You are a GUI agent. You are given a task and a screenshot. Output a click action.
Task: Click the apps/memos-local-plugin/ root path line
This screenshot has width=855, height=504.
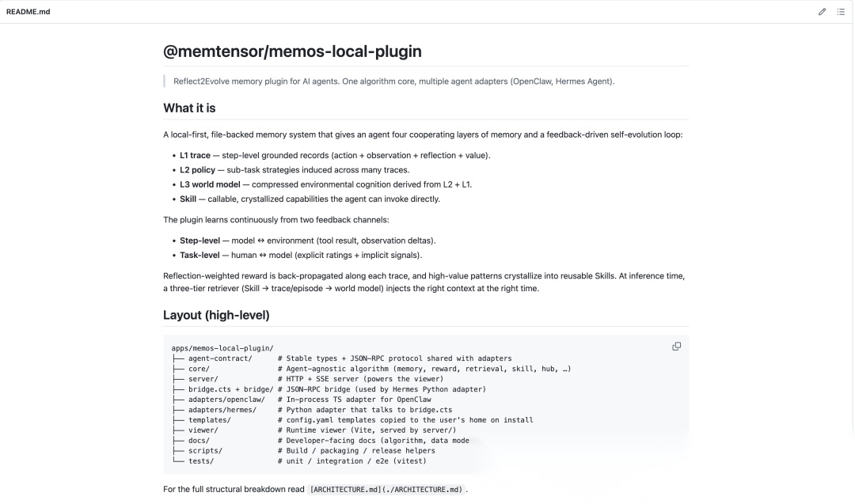pos(222,348)
